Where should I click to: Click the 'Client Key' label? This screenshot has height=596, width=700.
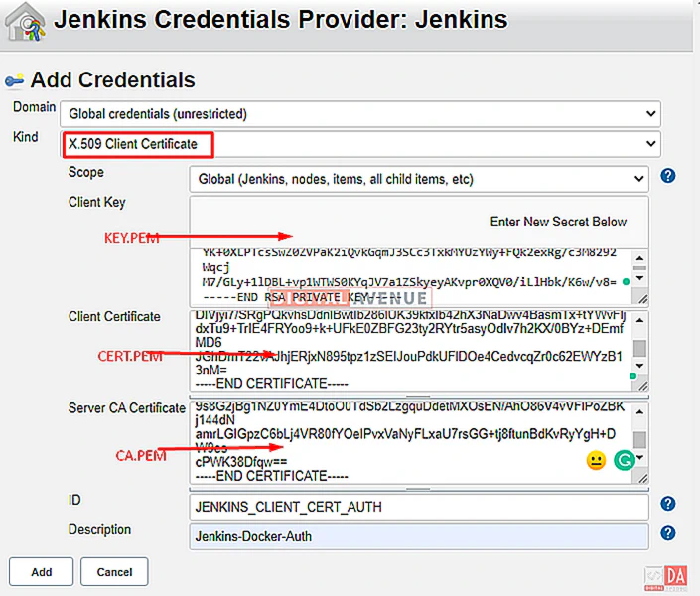(x=97, y=202)
